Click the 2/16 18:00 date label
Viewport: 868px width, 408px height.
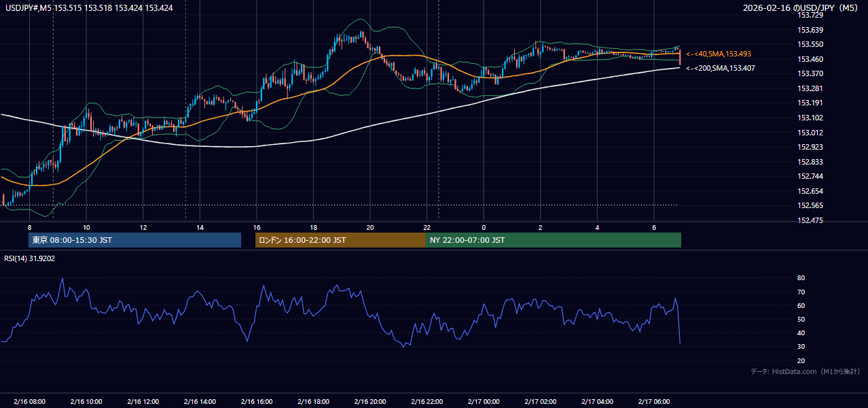[313, 401]
